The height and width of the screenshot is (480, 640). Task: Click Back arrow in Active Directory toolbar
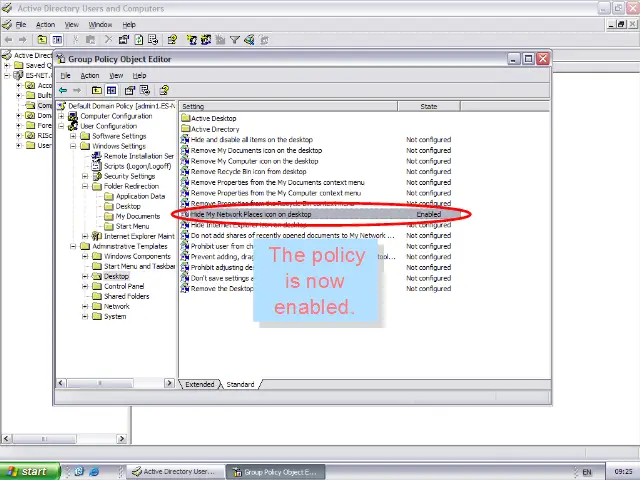(9, 40)
